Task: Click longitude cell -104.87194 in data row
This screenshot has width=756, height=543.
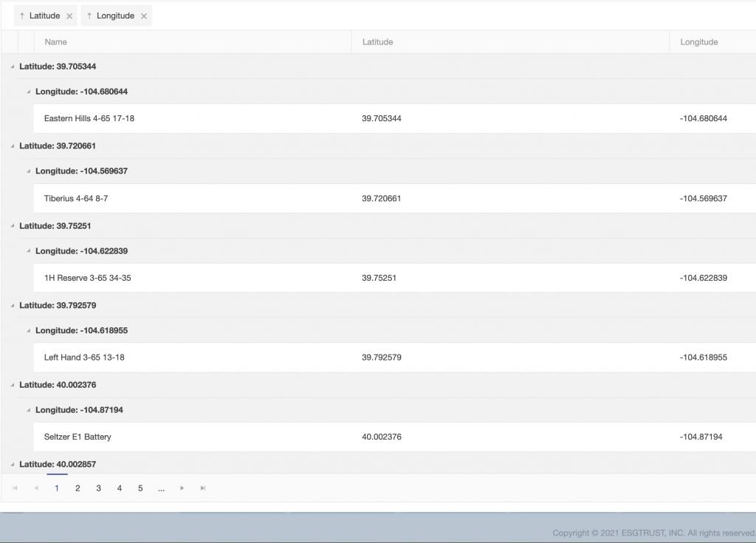Action: (x=701, y=437)
